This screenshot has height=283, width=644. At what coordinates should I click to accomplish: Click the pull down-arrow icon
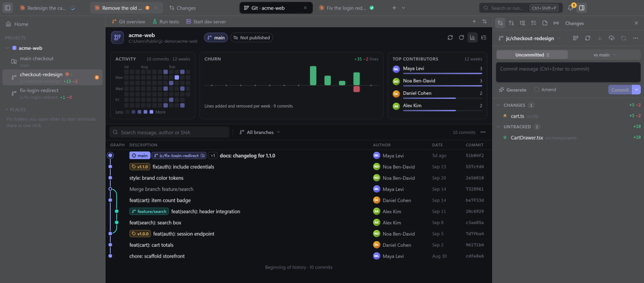click(599, 38)
